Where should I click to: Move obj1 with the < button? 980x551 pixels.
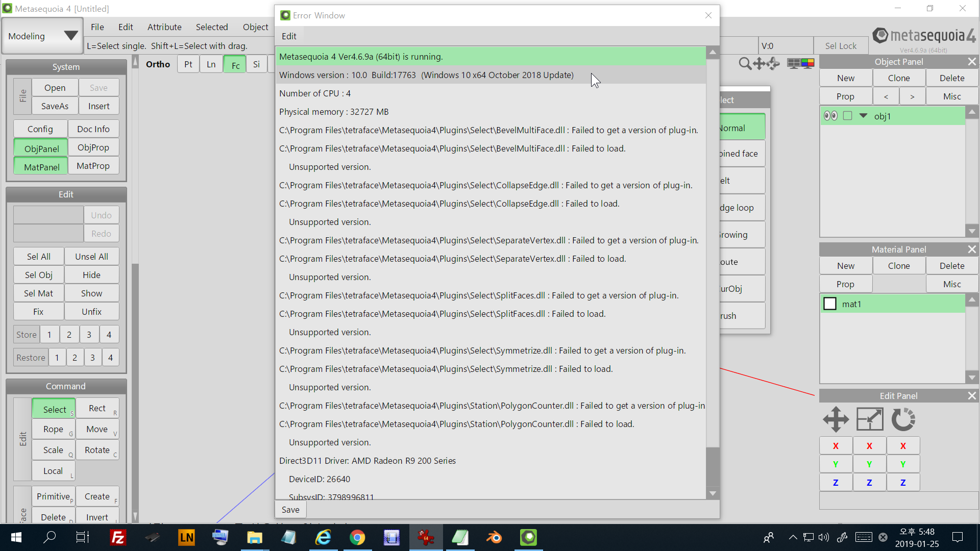point(886,96)
